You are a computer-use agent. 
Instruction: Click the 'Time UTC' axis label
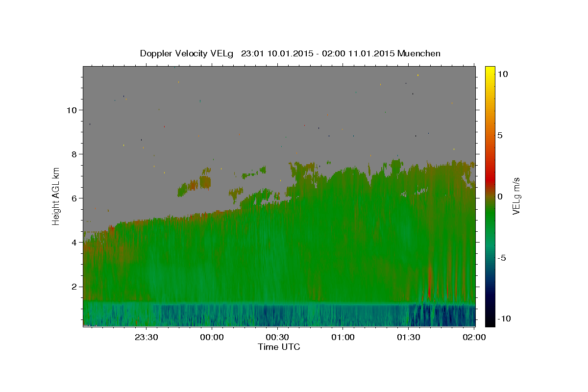[x=279, y=347]
